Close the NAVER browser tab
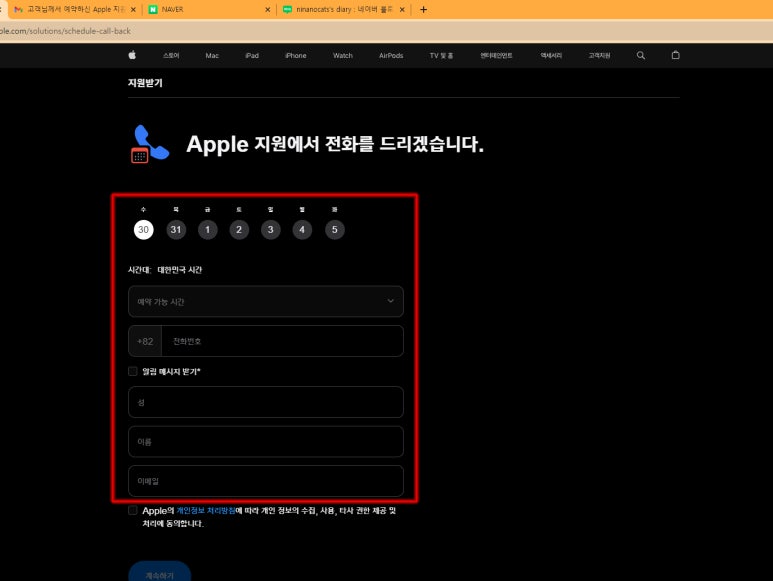The height and width of the screenshot is (581, 773). 268,9
